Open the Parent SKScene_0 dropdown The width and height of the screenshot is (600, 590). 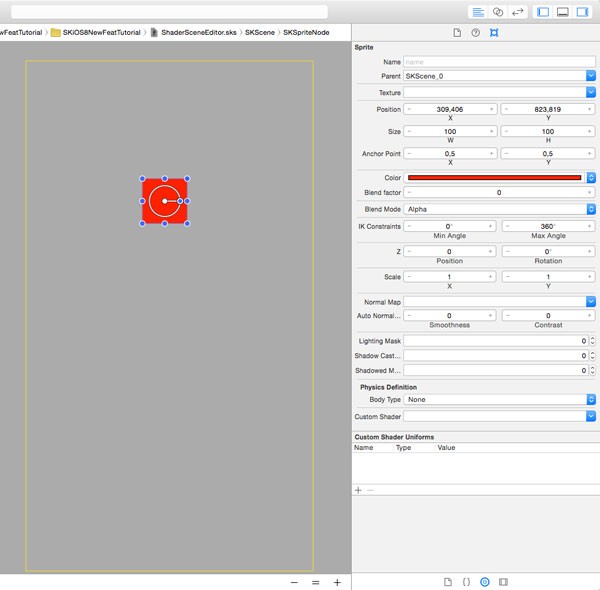pos(590,76)
